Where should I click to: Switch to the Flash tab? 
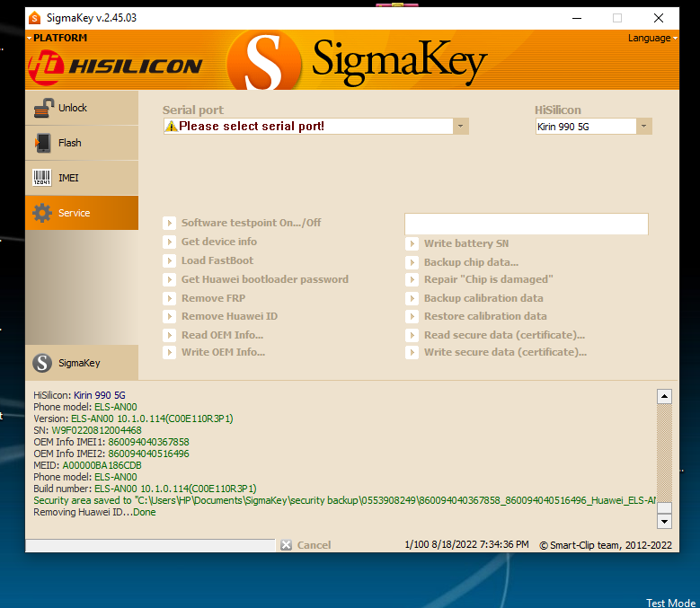coord(82,143)
